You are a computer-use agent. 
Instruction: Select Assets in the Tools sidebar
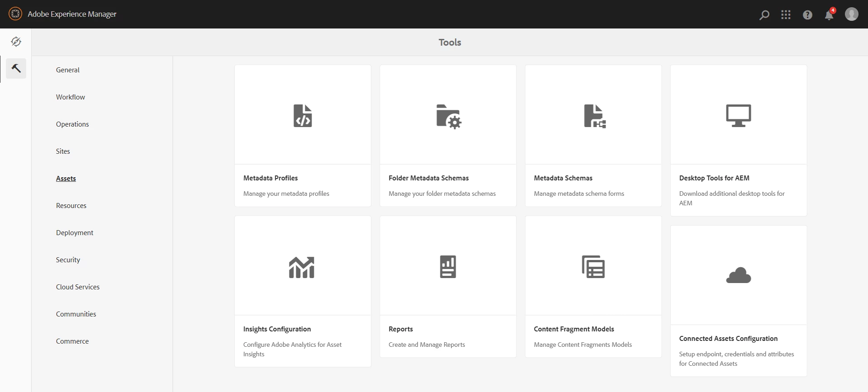click(x=66, y=179)
